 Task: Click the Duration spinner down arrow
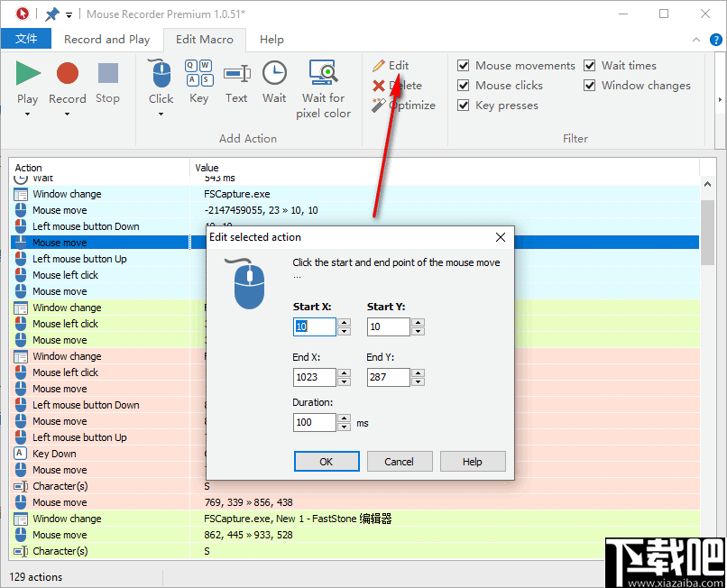(344, 426)
